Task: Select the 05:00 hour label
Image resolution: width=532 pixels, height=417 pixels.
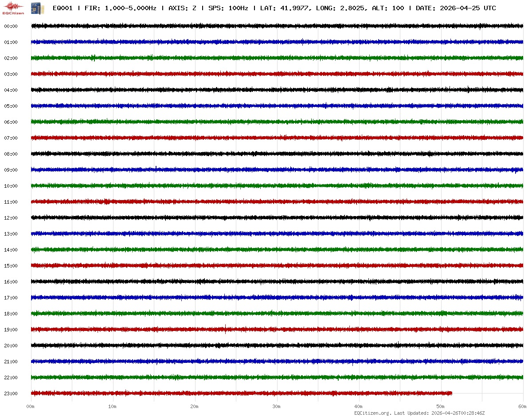Action: coord(11,106)
